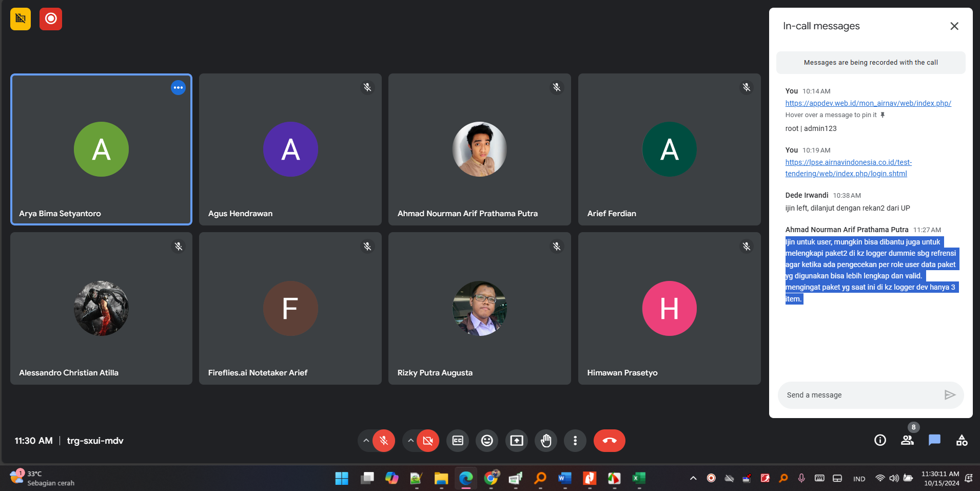Show the people participants list
The height and width of the screenshot is (491, 980).
coord(907,440)
